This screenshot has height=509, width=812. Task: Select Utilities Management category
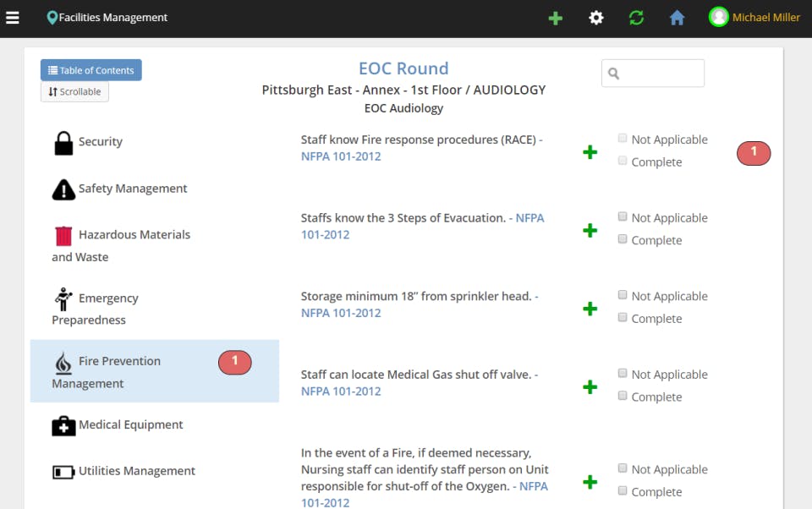[136, 471]
